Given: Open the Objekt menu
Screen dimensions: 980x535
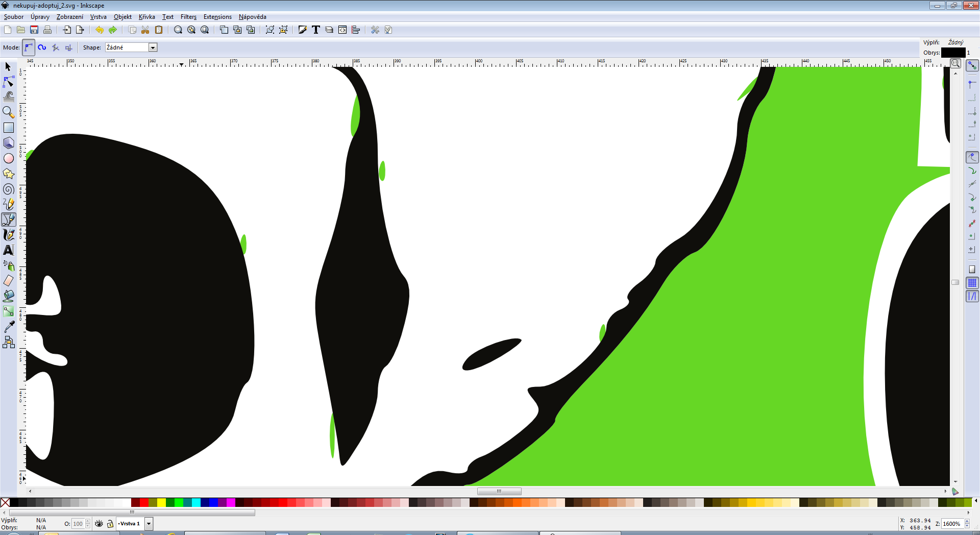Looking at the screenshot, I should (x=122, y=17).
